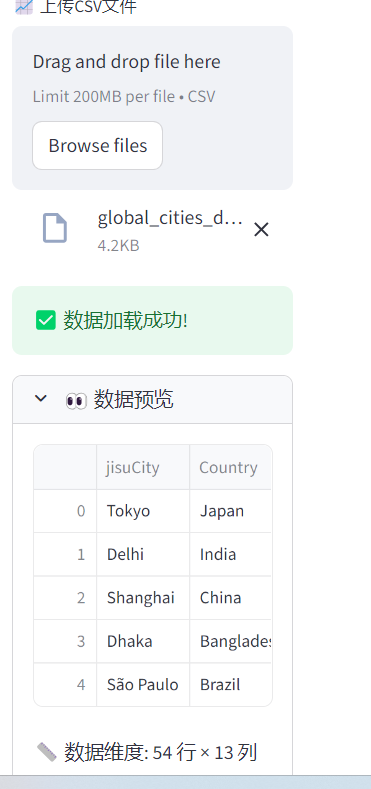Click row index 3 in table
The height and width of the screenshot is (789, 371).
[x=65, y=641]
